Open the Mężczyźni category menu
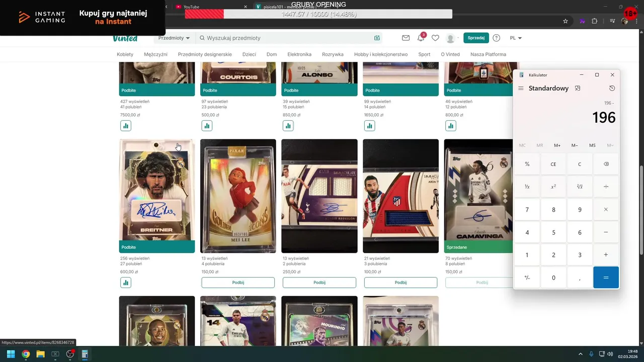 click(155, 54)
